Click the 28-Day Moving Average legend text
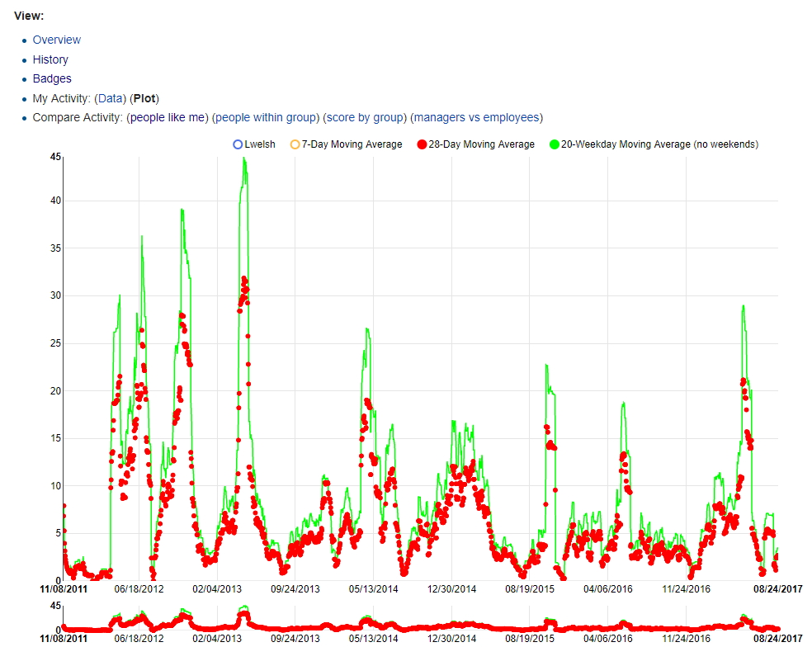Screen dimensions: 812x647 tap(482, 144)
